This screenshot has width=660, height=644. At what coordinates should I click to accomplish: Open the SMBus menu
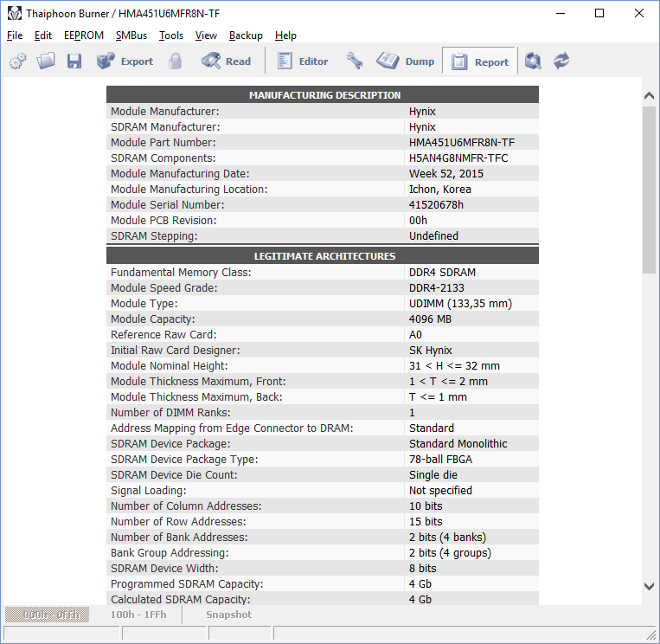click(x=131, y=35)
